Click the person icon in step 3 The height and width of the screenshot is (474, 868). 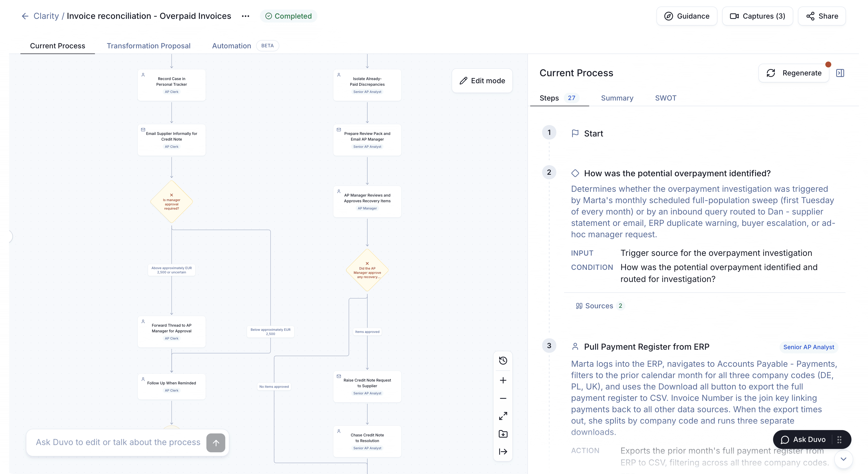(575, 347)
